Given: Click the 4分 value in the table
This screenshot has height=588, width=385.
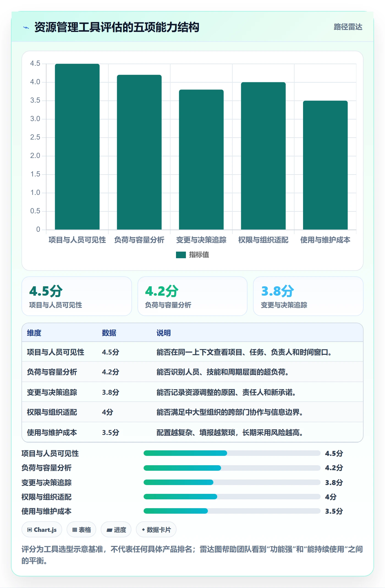Looking at the screenshot, I should point(108,412).
